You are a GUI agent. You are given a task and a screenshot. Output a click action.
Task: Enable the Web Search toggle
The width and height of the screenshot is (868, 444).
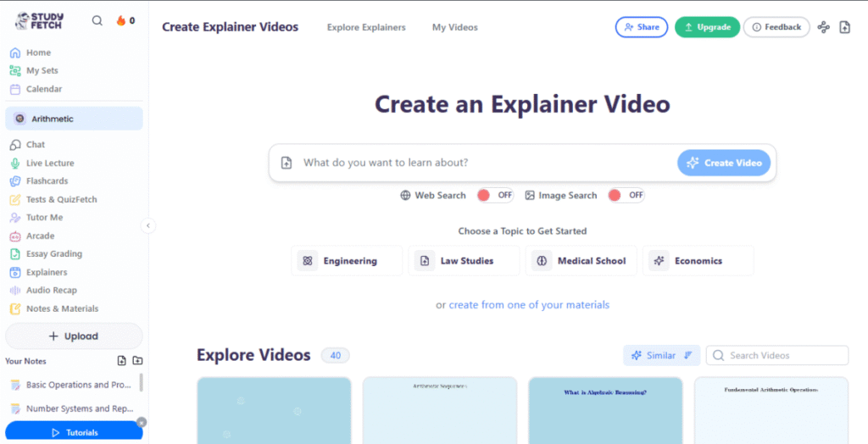pos(495,196)
